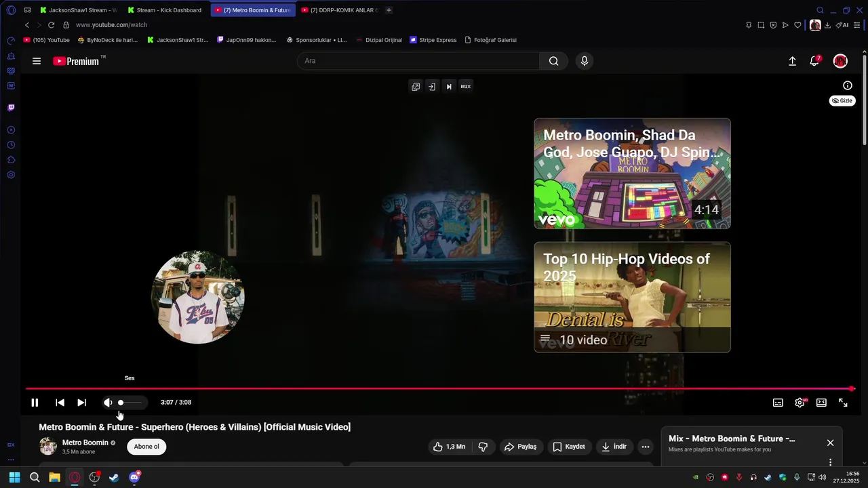Click the circular channel avatar on the end screen
Image resolution: width=868 pixels, height=488 pixels.
click(x=198, y=297)
